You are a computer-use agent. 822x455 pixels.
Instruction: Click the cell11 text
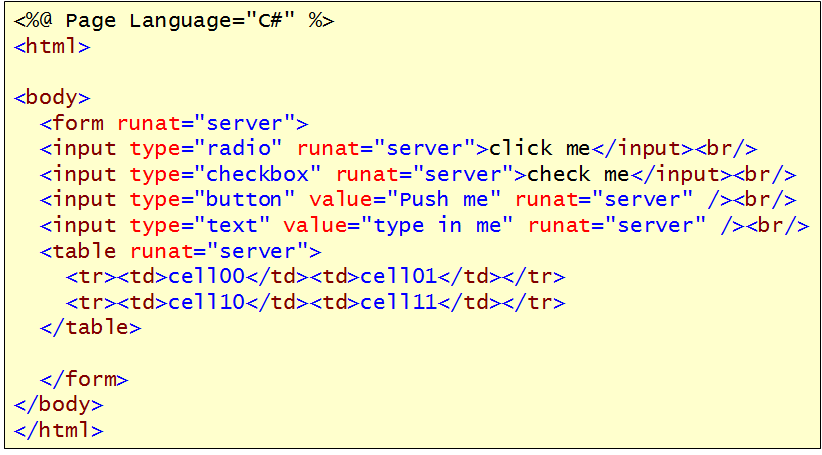(399, 302)
